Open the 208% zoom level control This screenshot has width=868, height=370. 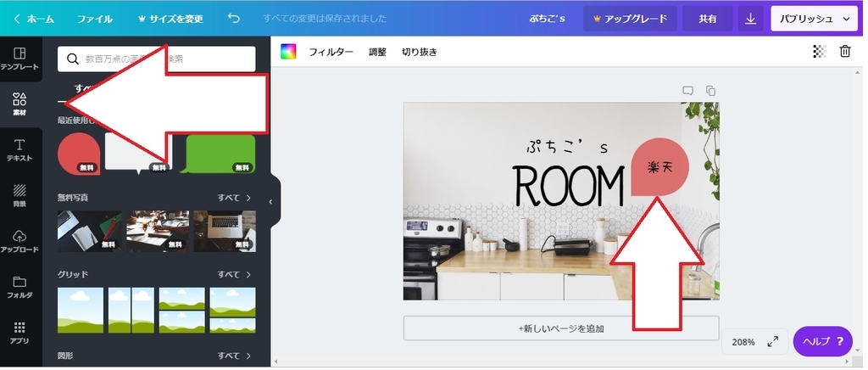[743, 342]
